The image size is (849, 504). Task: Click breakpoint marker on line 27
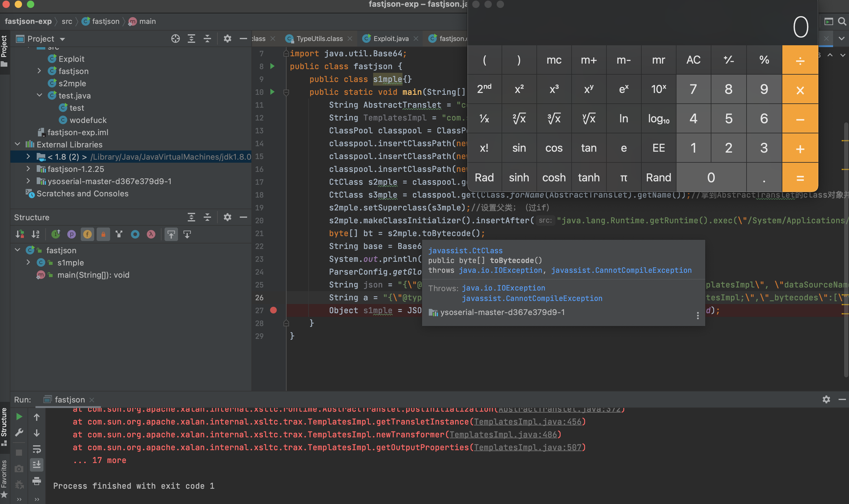tap(273, 310)
